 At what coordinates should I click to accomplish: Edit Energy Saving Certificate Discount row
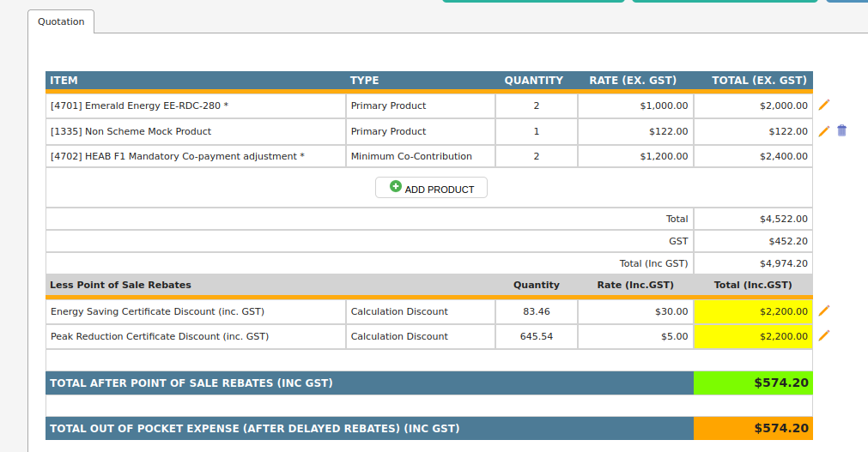[824, 311]
